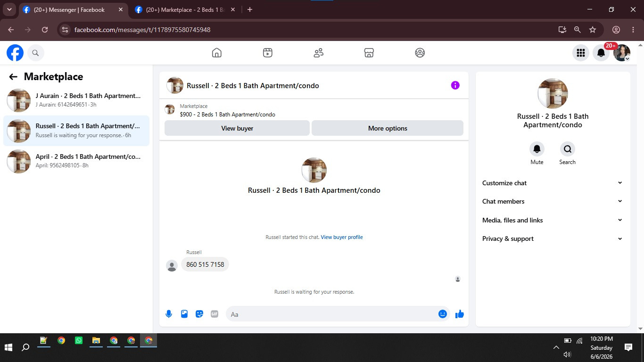Screen dimensions: 644x362
Task: Open the Friends icon in top navigation
Action: (319, 53)
